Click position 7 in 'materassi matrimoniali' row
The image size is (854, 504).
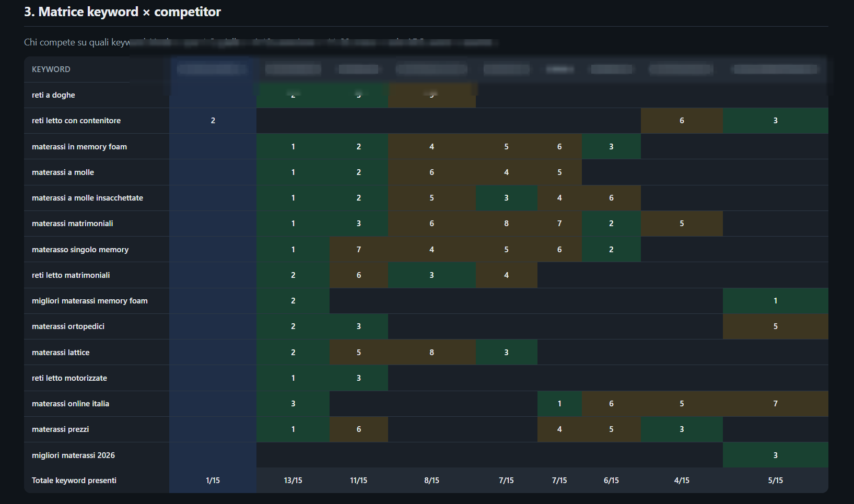(x=559, y=224)
